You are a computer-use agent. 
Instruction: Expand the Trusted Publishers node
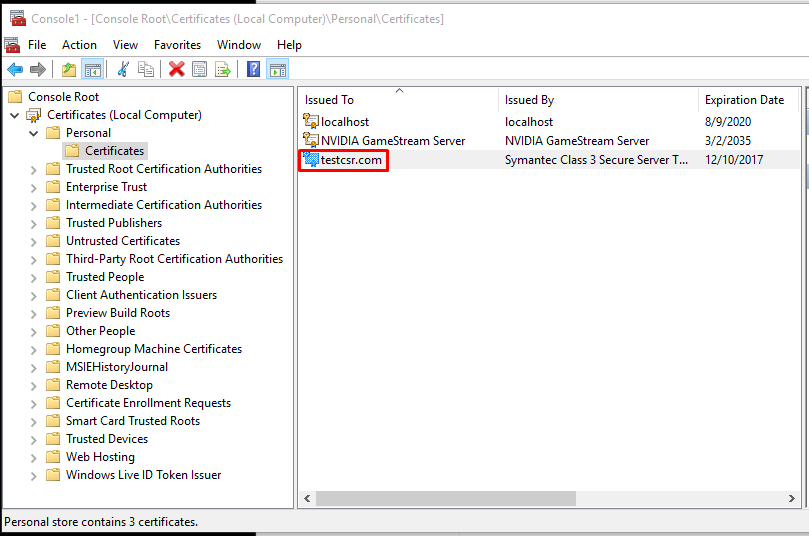[x=34, y=224]
